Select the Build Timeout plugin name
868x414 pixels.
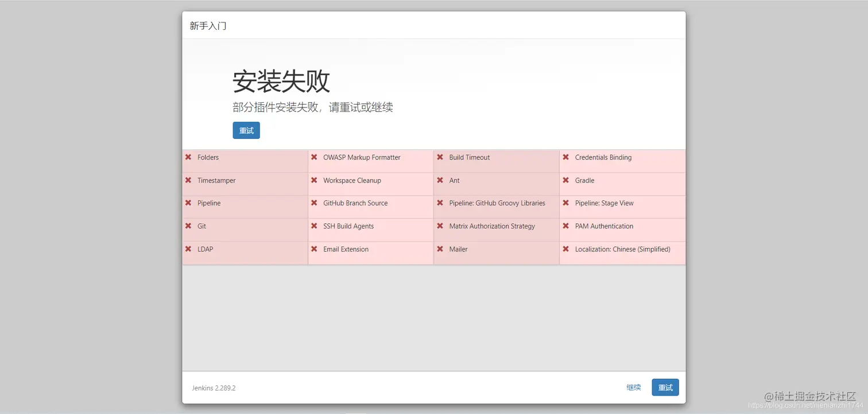coord(470,157)
